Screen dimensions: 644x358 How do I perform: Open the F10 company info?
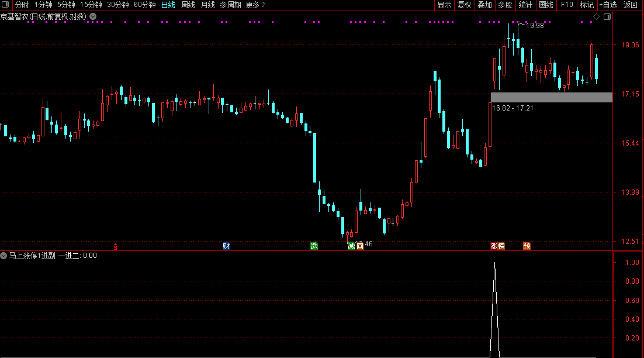[567, 5]
